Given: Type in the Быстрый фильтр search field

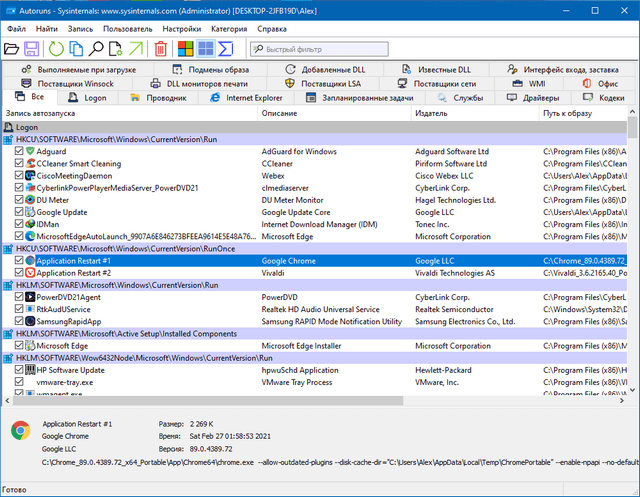Looking at the screenshot, I should (x=322, y=49).
